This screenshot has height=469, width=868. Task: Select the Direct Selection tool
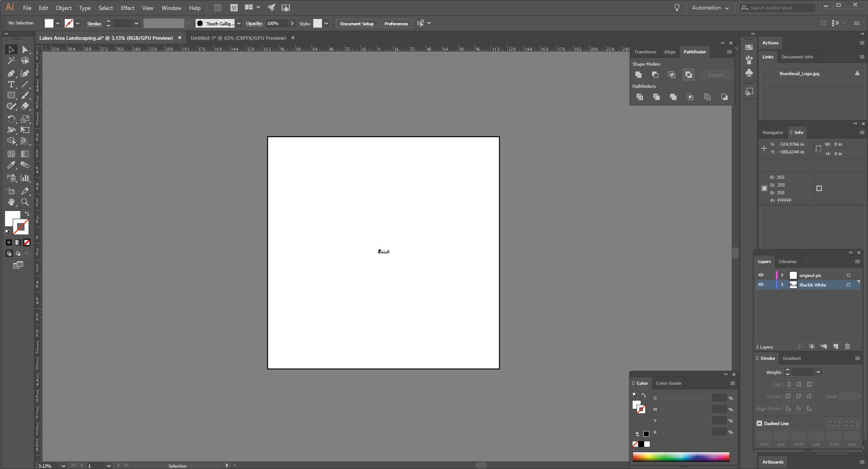[25, 50]
